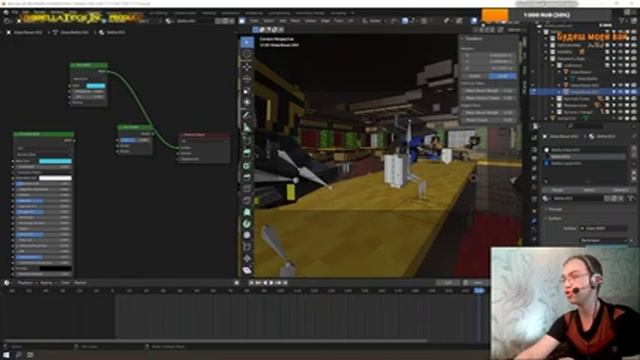Toggle selectable arrow on highlighted outliner row
The image size is (640, 360).
[x=614, y=92]
